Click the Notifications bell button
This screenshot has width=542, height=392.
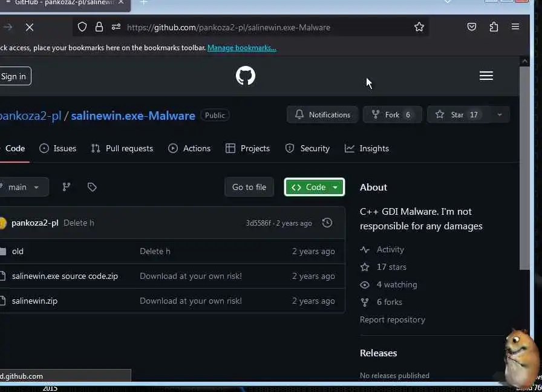[322, 115]
